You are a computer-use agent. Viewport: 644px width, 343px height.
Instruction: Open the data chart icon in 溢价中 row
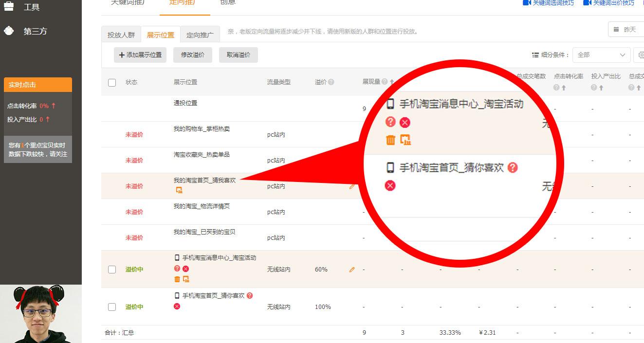[x=187, y=279]
